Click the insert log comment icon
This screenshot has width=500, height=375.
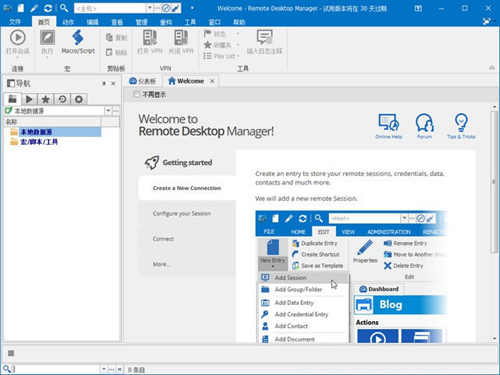tap(264, 37)
